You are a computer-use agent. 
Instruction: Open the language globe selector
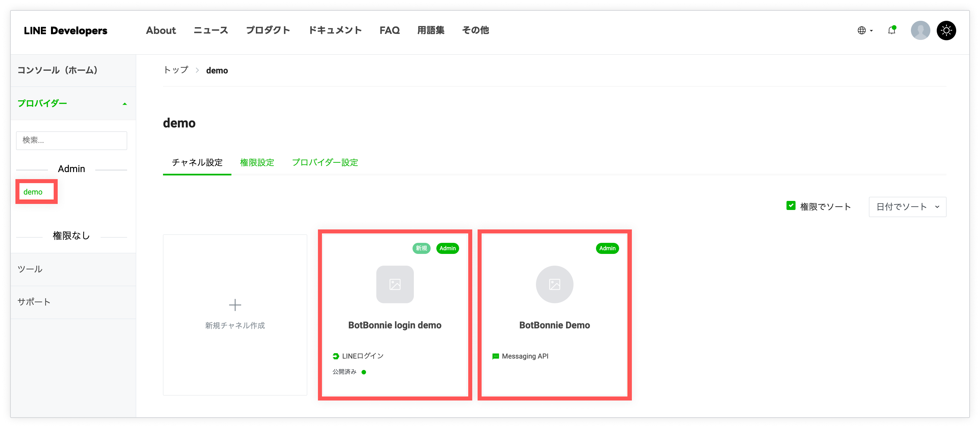point(861,31)
